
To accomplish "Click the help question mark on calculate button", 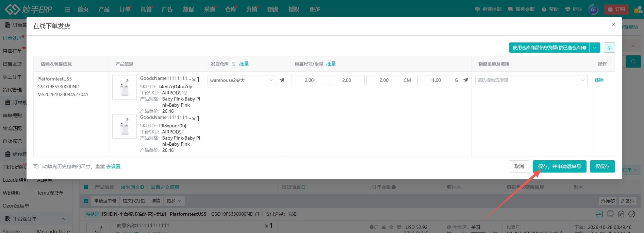I will [584, 48].
